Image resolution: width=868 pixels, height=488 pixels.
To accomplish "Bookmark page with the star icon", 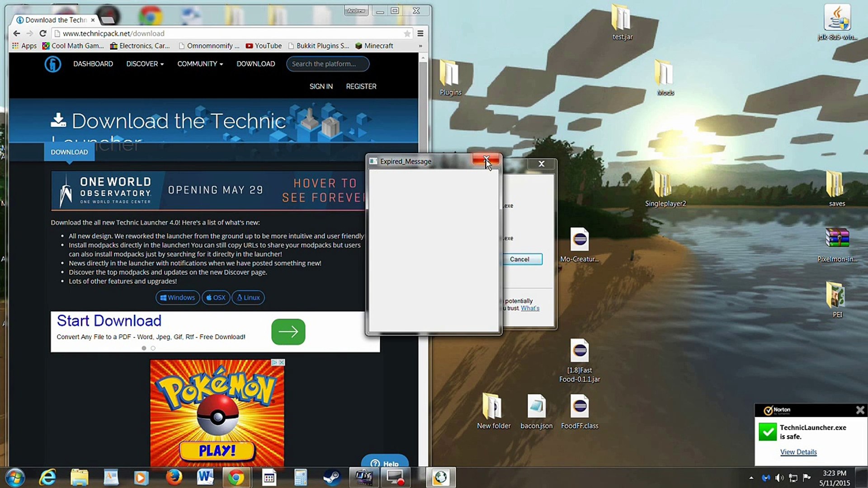I will click(407, 33).
